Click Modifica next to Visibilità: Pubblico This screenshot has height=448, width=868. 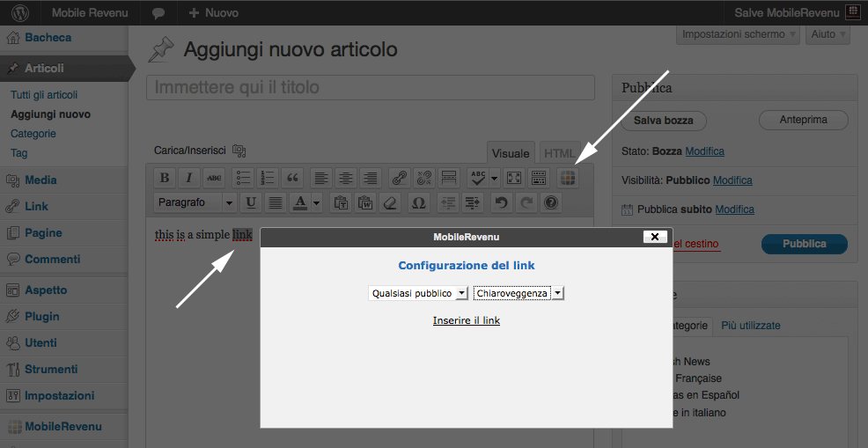tap(732, 180)
